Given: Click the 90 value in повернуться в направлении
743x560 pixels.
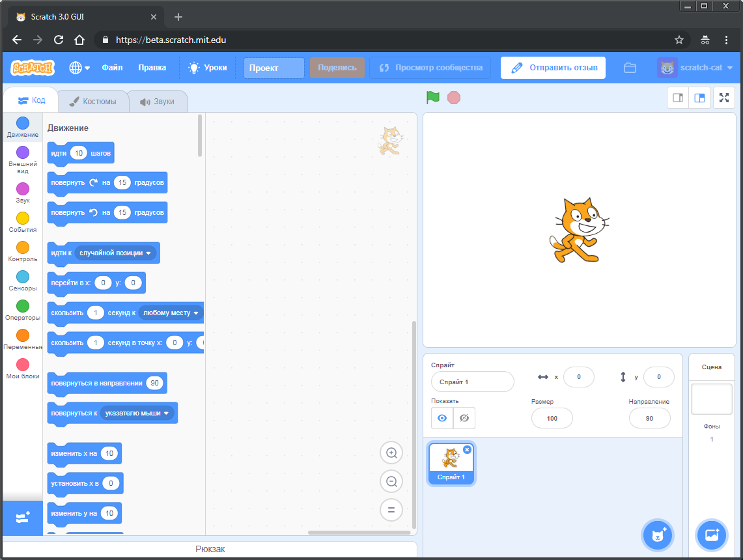Looking at the screenshot, I should coord(154,383).
